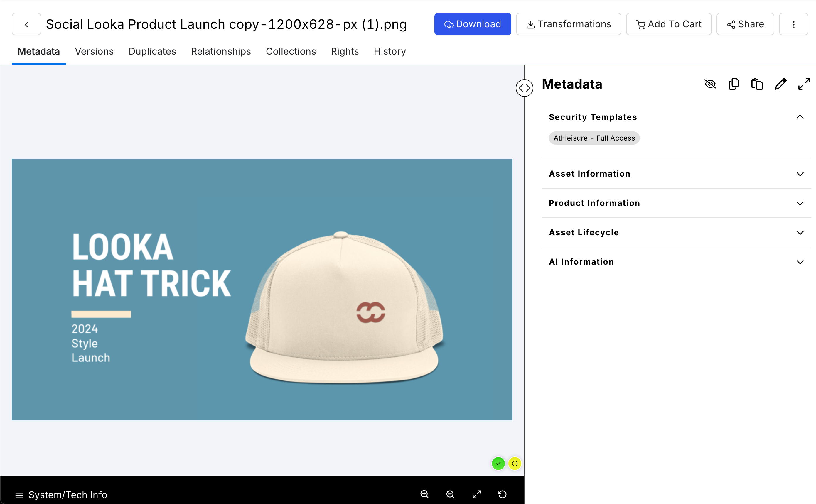Open the System/Tech Info menu
The height and width of the screenshot is (504, 816).
click(x=61, y=495)
